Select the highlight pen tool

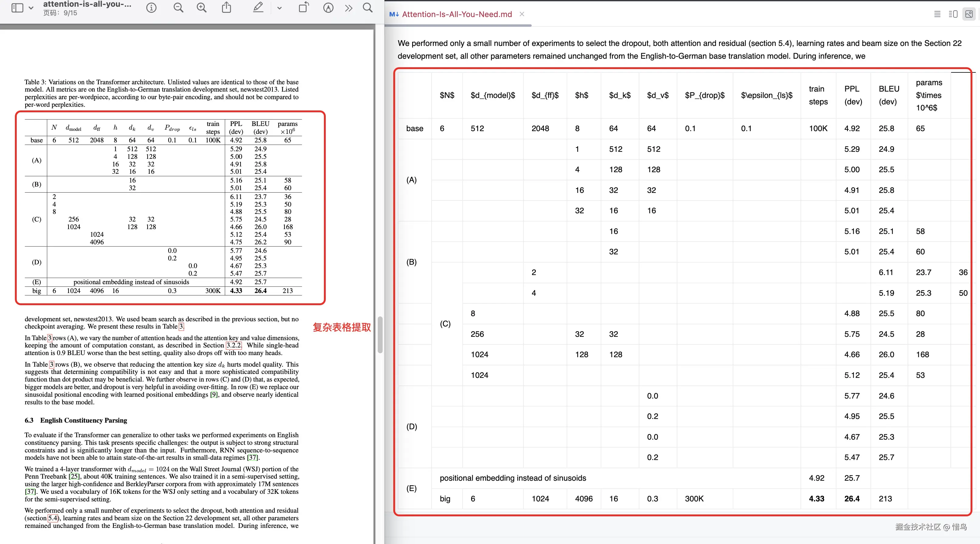(258, 7)
